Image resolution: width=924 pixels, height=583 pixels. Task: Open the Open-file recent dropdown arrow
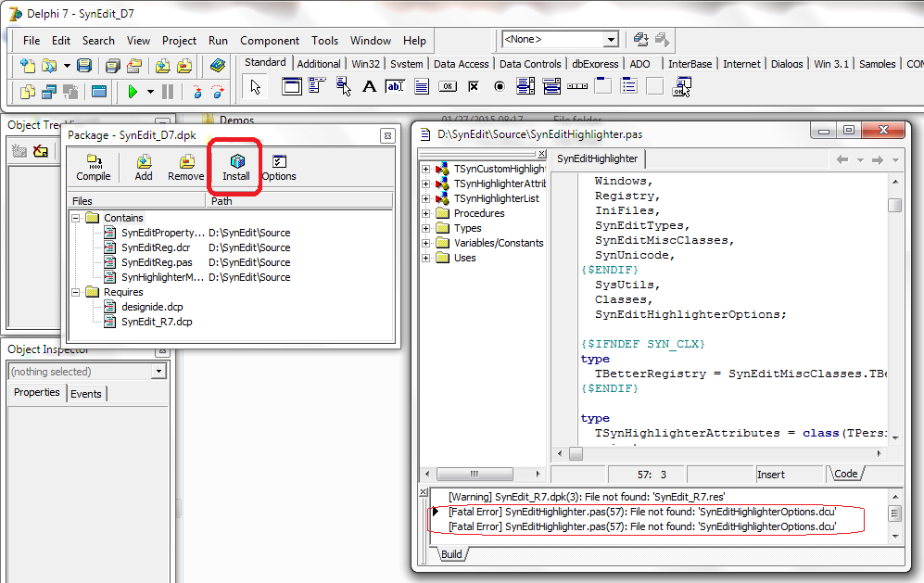click(x=67, y=66)
